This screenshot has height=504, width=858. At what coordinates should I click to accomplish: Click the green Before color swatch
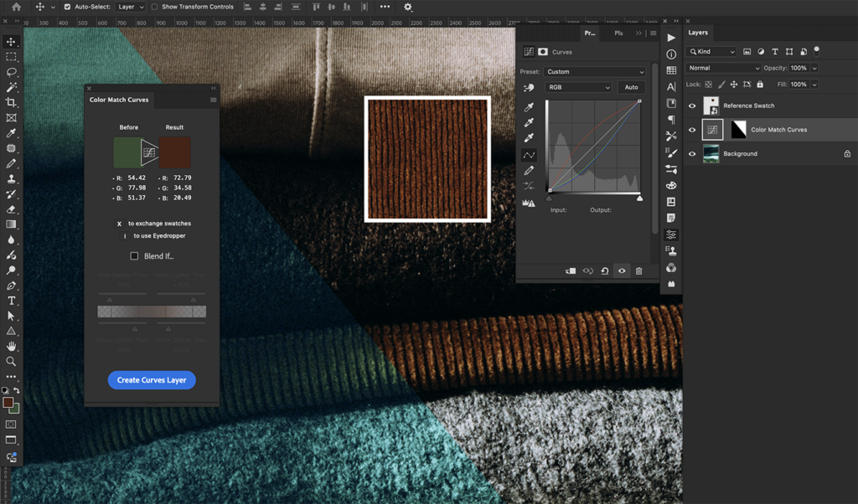pos(127,152)
